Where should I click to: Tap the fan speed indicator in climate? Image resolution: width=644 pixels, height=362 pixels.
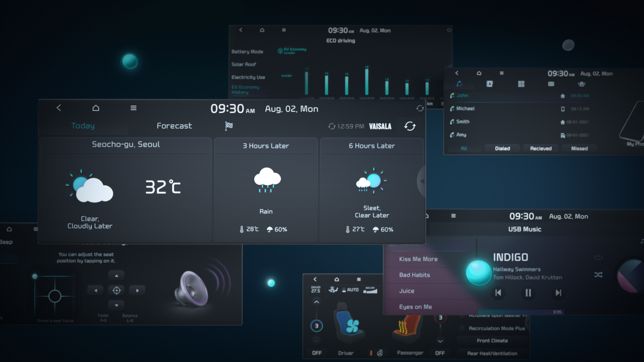coord(370,290)
